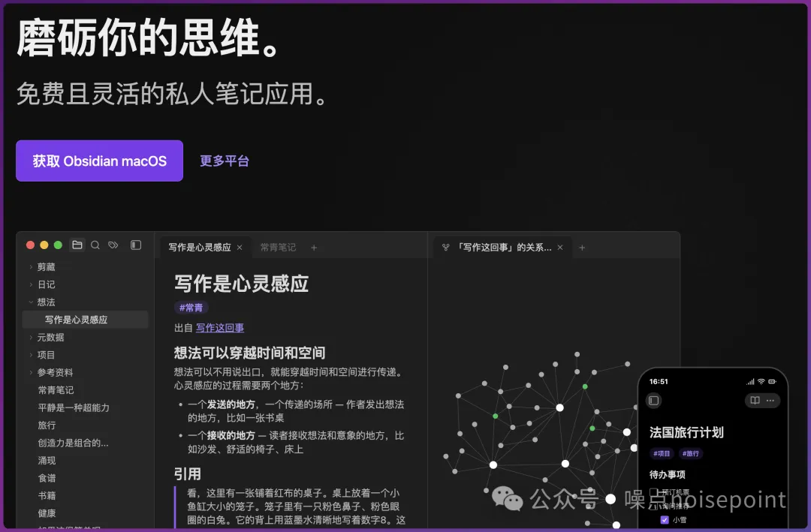Uncheck the 小雪 checkbox on phone
Image resolution: width=811 pixels, height=532 pixels.
pos(665,519)
